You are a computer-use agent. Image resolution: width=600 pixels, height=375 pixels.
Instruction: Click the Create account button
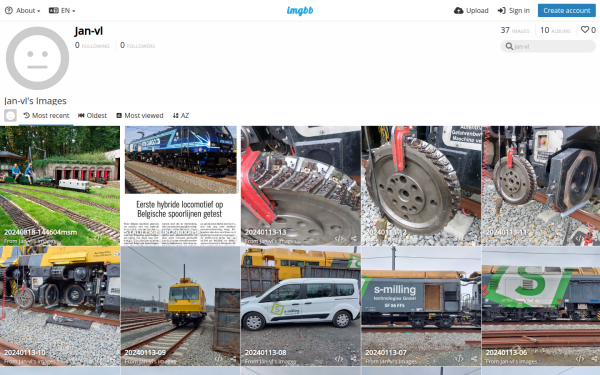tap(567, 11)
